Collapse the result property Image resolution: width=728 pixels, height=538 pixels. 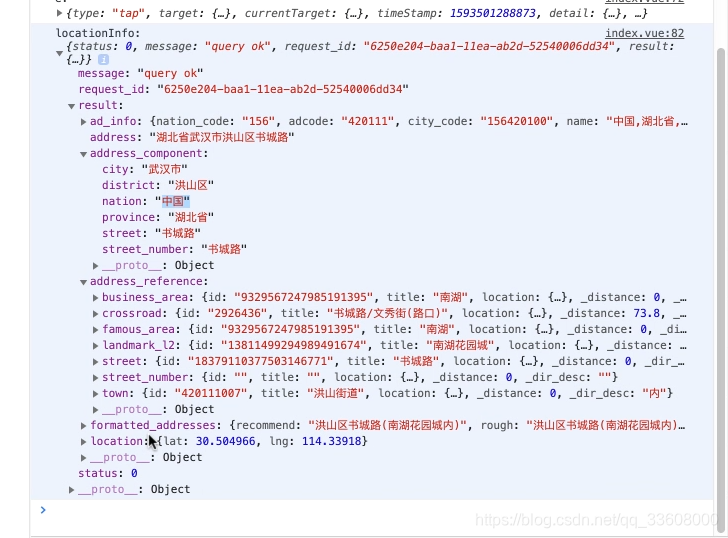(x=72, y=106)
